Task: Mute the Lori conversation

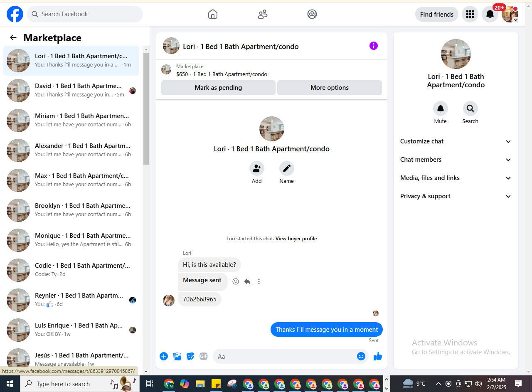Action: pos(441,108)
